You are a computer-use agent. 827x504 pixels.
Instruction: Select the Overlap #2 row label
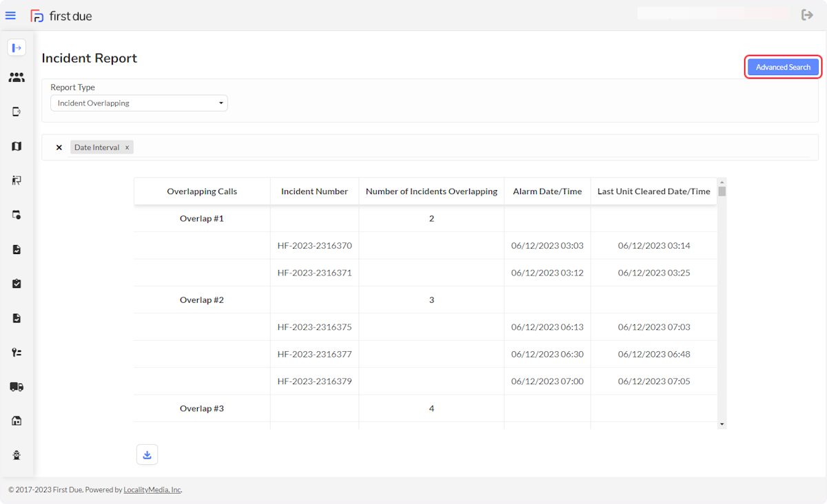tap(202, 300)
